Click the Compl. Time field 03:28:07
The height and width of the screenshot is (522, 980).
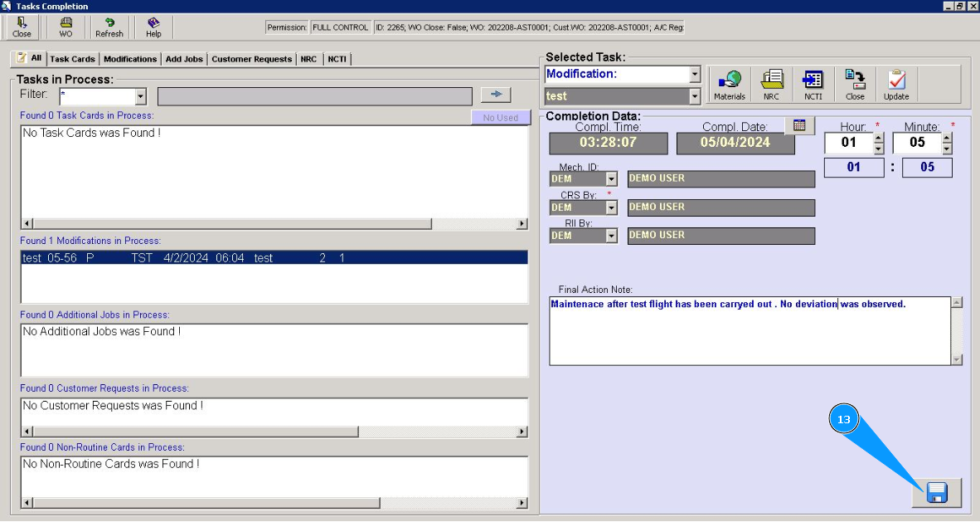[608, 144]
